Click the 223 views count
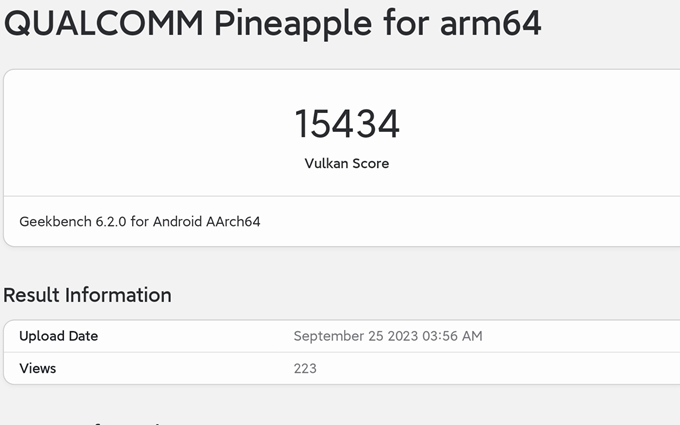This screenshot has height=425, width=680. pos(305,369)
